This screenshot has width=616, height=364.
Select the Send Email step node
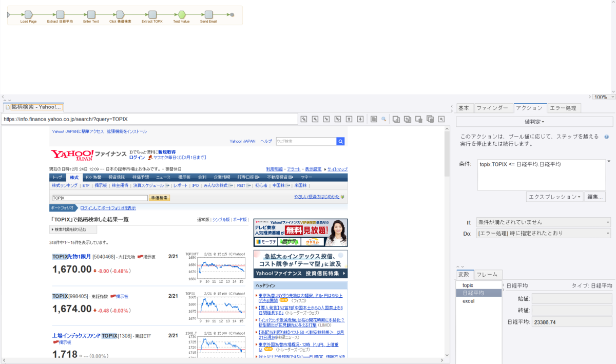click(208, 14)
